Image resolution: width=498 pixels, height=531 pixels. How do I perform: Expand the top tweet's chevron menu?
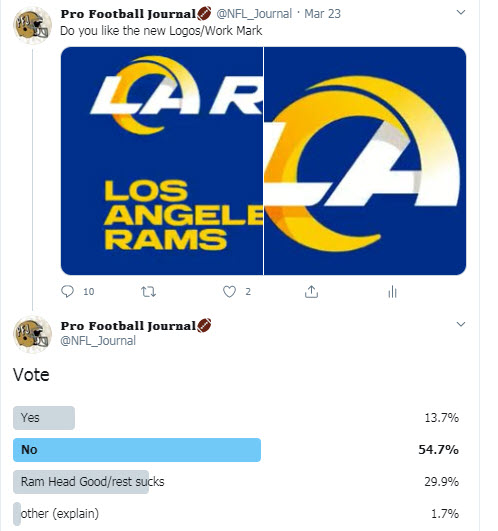[461, 13]
